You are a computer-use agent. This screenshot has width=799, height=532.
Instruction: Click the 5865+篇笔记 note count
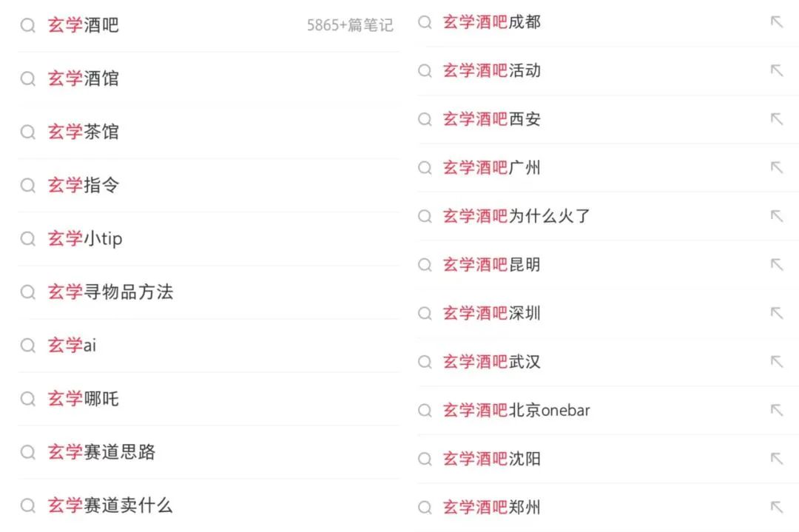350,26
